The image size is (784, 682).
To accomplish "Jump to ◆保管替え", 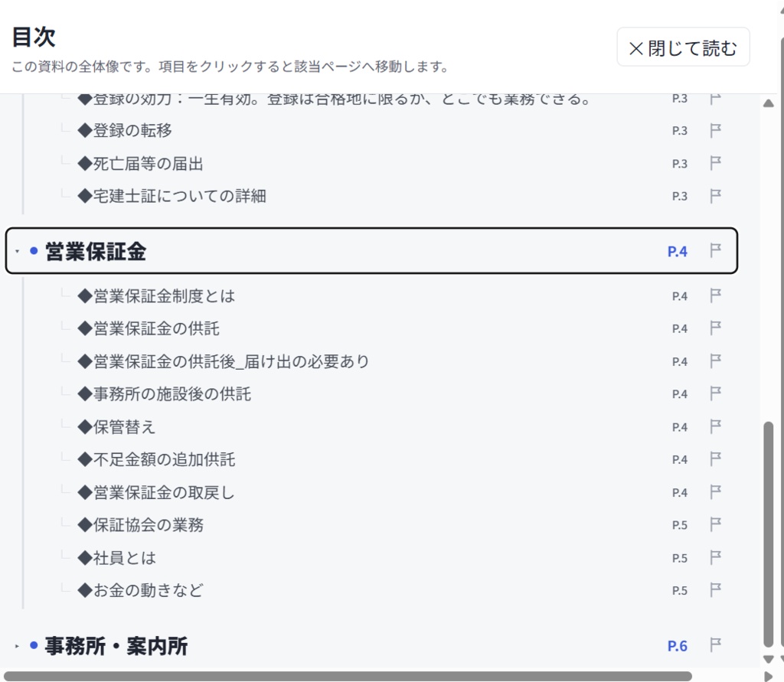I will coord(117,427).
